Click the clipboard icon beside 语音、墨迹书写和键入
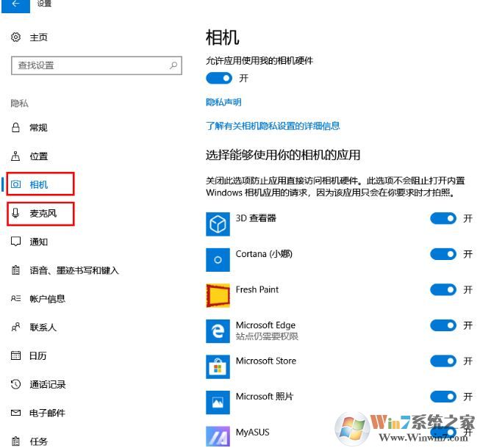This screenshot has width=480, height=448. pos(15,270)
